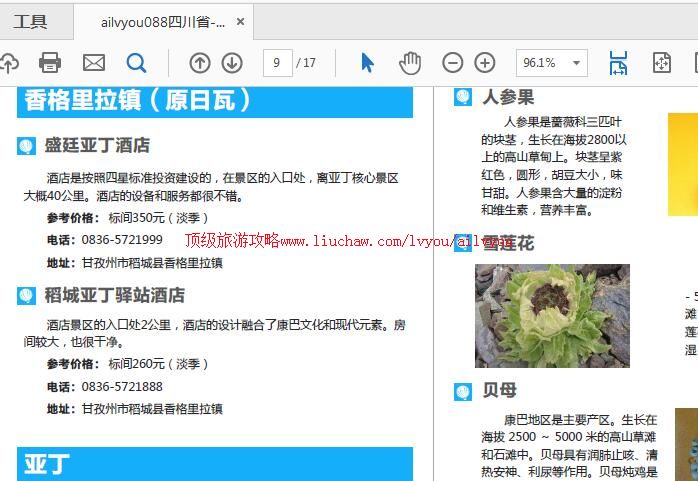
Task: Click the page number field showing 9
Action: coord(277,63)
